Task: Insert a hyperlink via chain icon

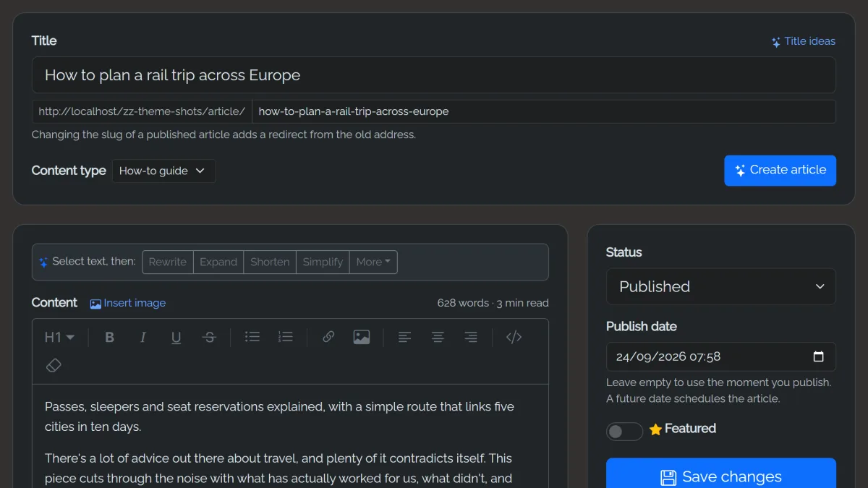Action: (x=328, y=337)
